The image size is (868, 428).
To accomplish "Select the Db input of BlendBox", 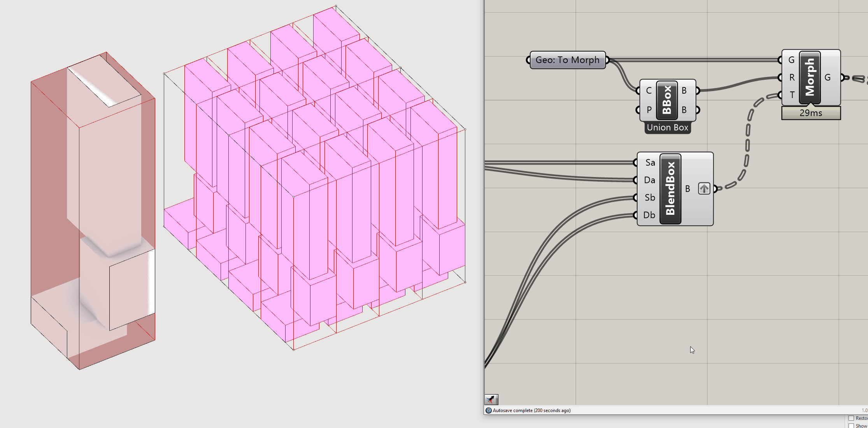I will point(649,215).
